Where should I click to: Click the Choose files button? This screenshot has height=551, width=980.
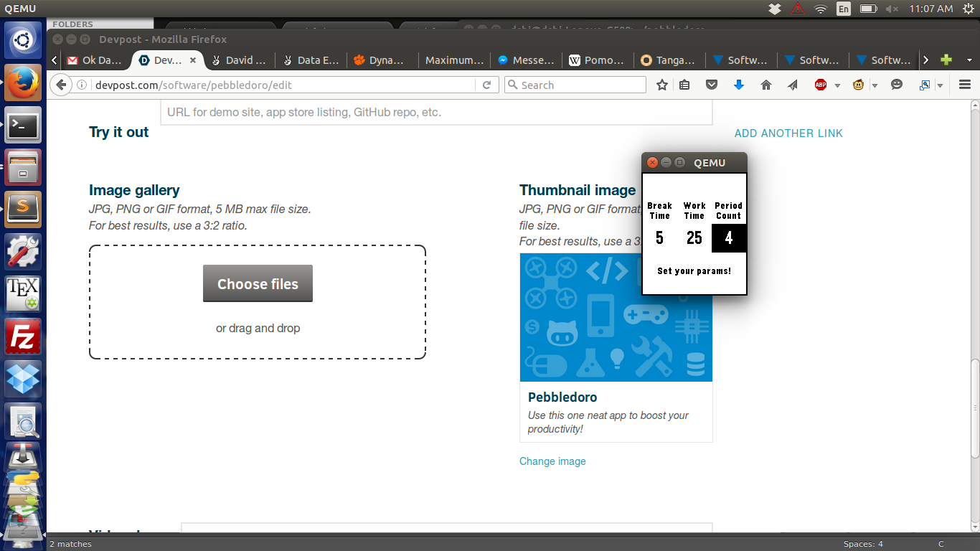tap(258, 283)
